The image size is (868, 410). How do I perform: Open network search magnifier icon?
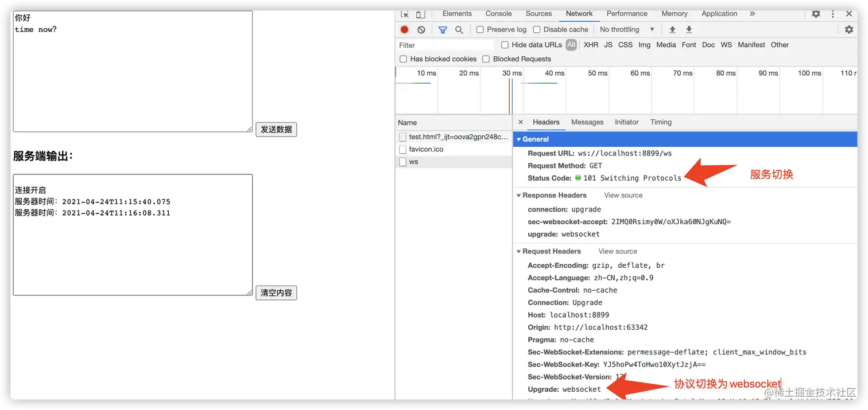459,30
